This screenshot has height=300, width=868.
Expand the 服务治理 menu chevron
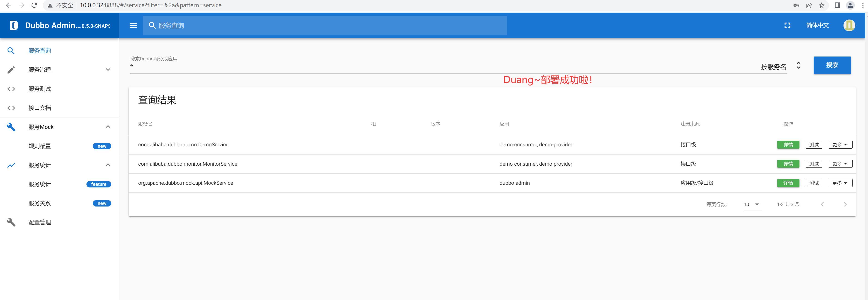click(108, 70)
